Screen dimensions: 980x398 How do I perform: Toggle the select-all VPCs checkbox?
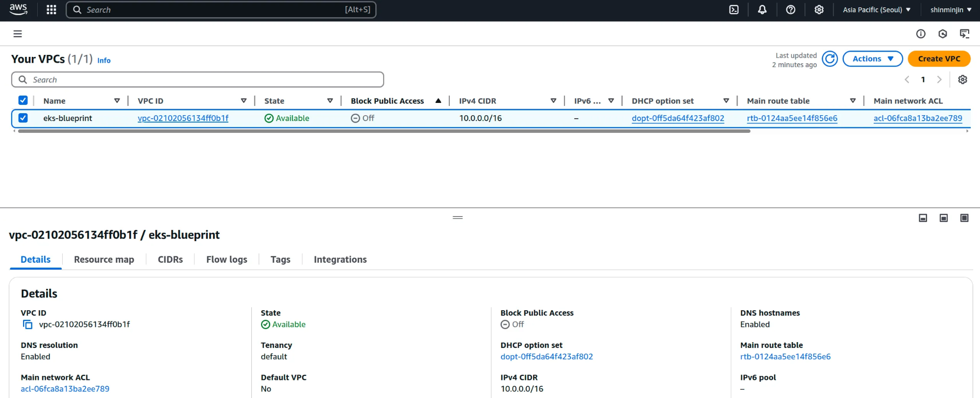tap(23, 100)
